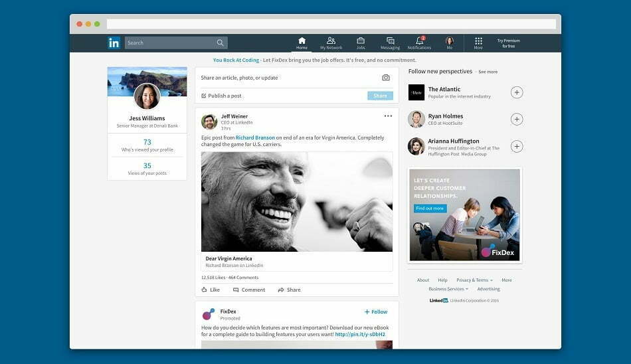Viewport: 631px width, 364px height.
Task: Click Jeff Weiner name on post
Action: 234,116
